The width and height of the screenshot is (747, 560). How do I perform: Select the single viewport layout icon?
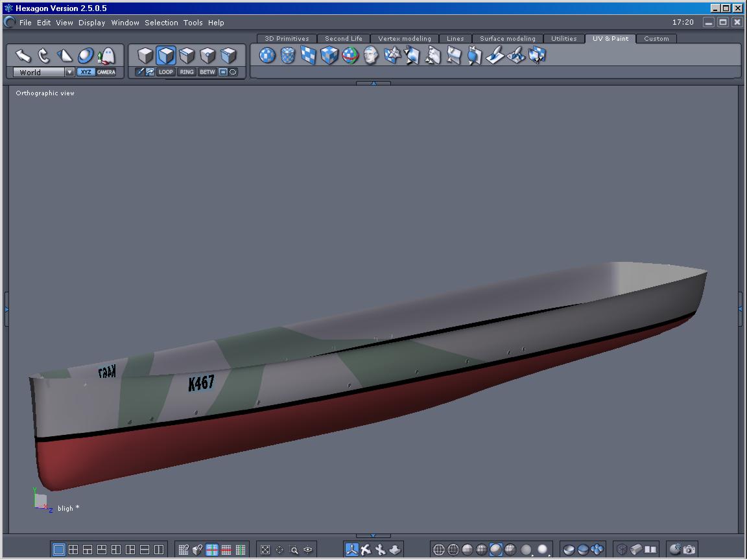(59, 550)
